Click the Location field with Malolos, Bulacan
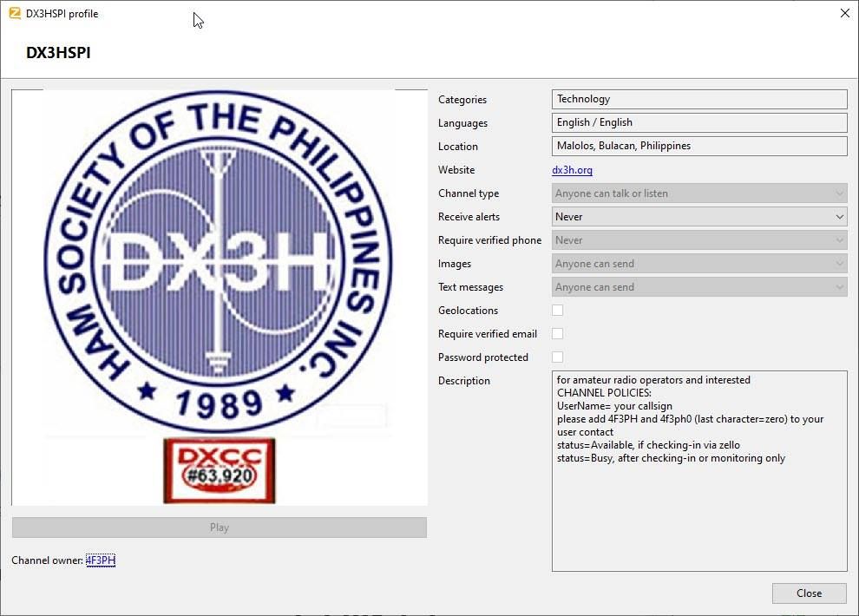Screen dimensions: 859x616 click(699, 147)
